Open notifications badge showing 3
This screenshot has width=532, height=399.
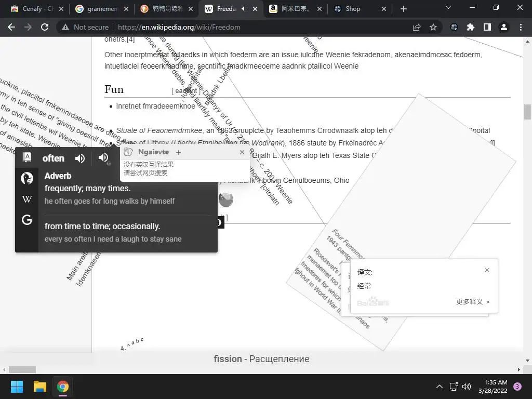coord(517,387)
